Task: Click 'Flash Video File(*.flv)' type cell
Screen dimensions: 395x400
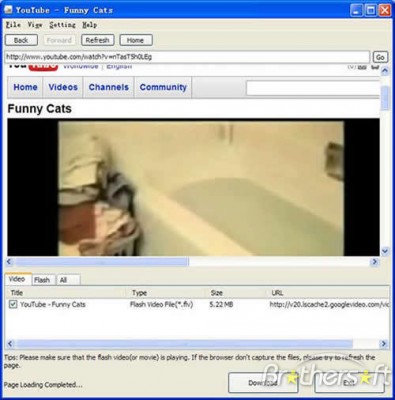Action: [161, 304]
